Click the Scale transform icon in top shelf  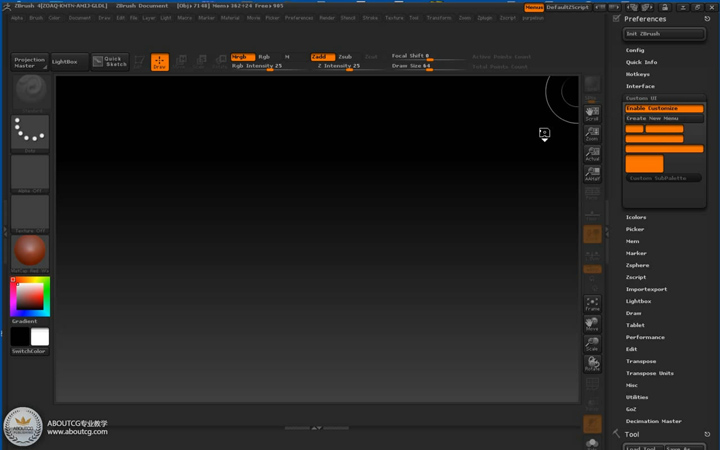pos(199,62)
